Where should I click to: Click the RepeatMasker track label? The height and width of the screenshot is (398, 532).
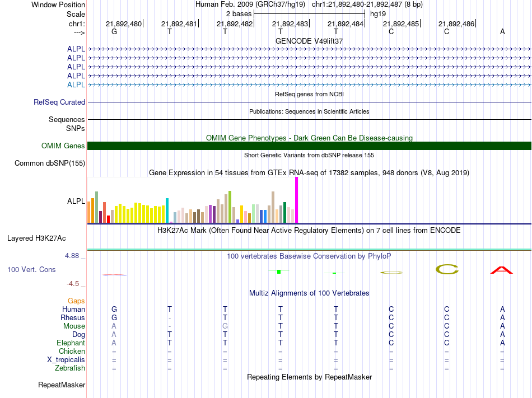pos(62,385)
